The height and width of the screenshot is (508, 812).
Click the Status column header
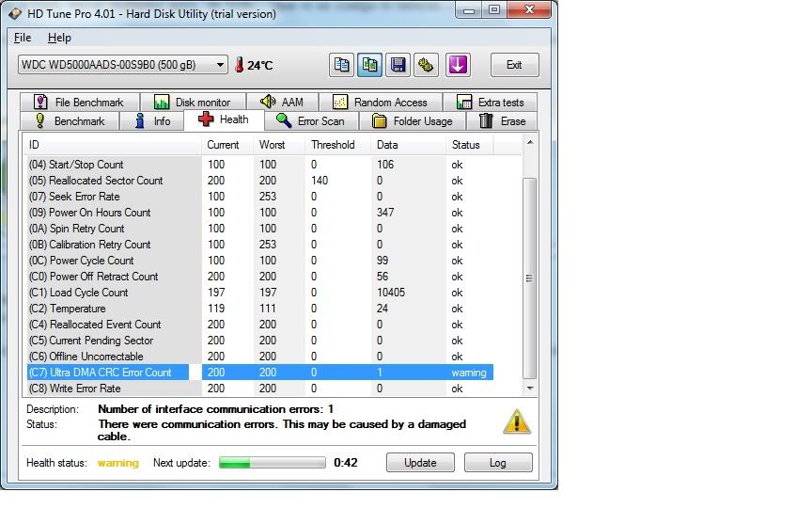coord(469,145)
